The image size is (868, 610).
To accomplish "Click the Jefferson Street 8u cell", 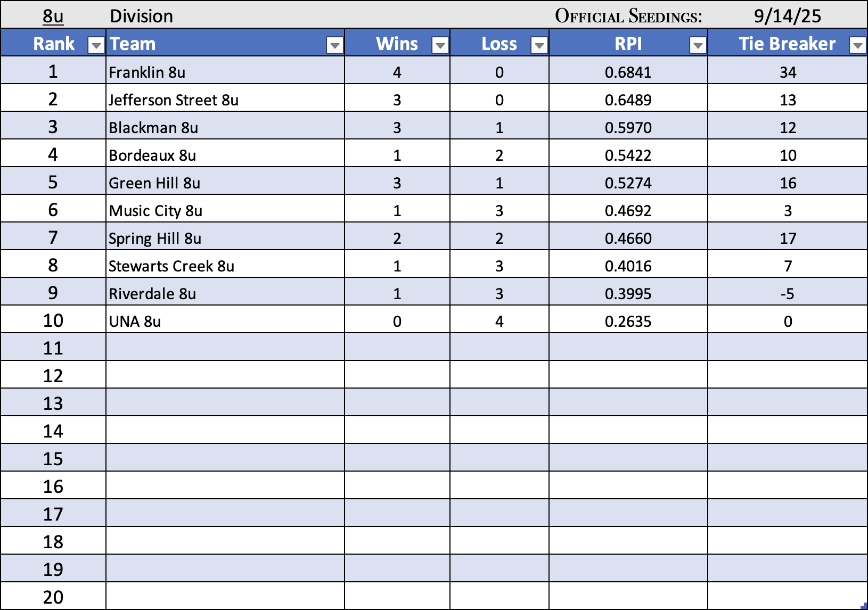I will pos(174,100).
